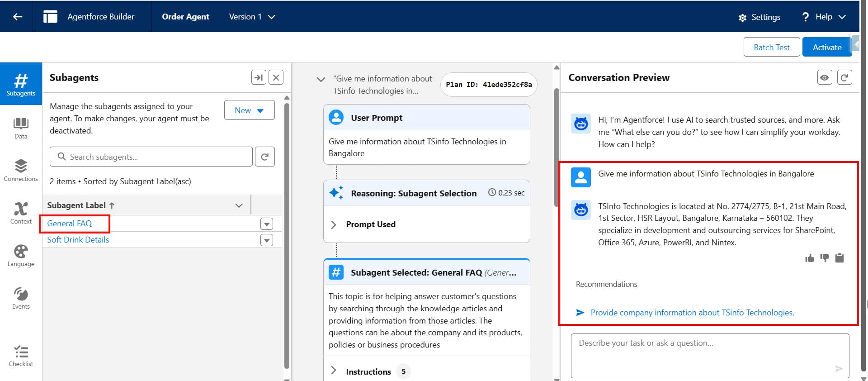Click the plan tracer scrollbar
The image size is (868, 381).
point(557,147)
